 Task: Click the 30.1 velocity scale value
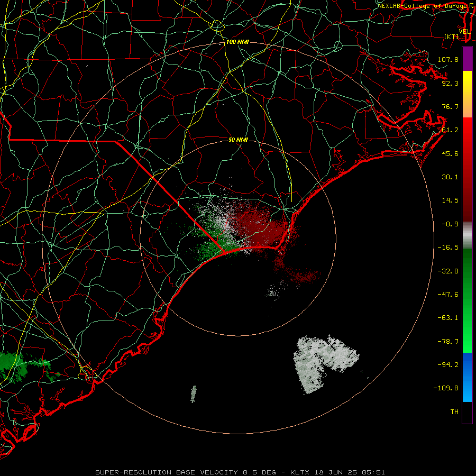[450, 177]
